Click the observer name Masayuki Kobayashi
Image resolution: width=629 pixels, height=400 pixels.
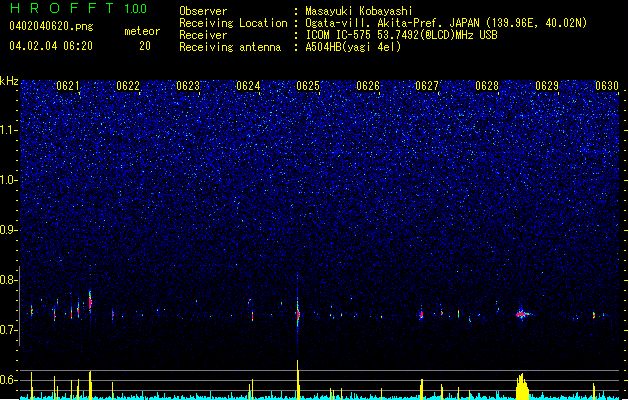tap(359, 11)
